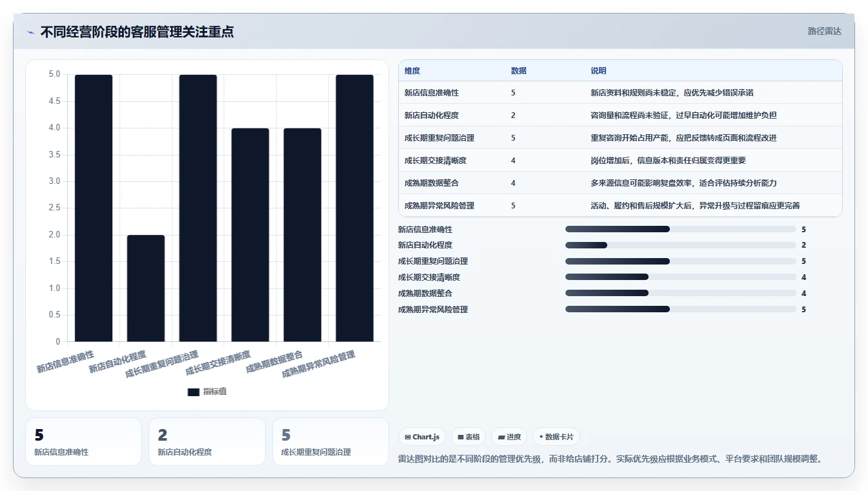Click description 多来源信息可能影响复盘效率
The width and height of the screenshot is (868, 491).
(x=683, y=183)
